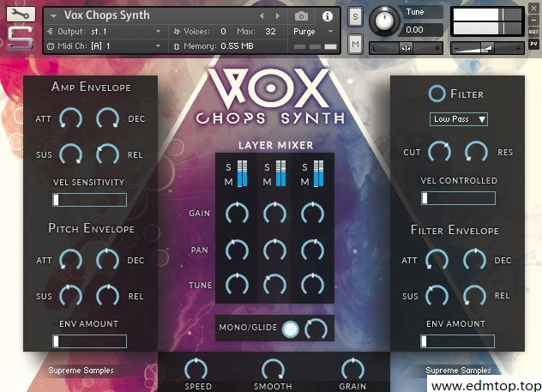Click the previous instrument arrow

pos(262,15)
